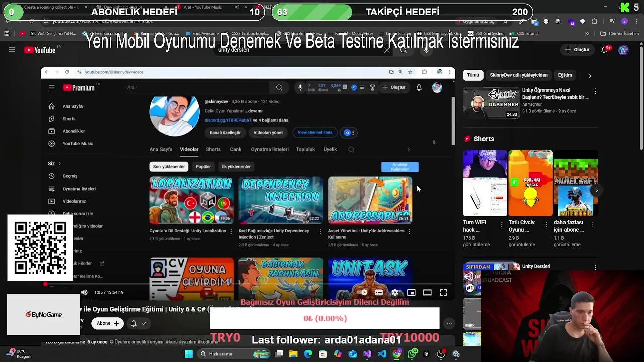Image resolution: width=644 pixels, height=362 pixels.
Task: Open options for Unity Öğrenmeye Nasıl Başlanır video
Action: point(595,92)
